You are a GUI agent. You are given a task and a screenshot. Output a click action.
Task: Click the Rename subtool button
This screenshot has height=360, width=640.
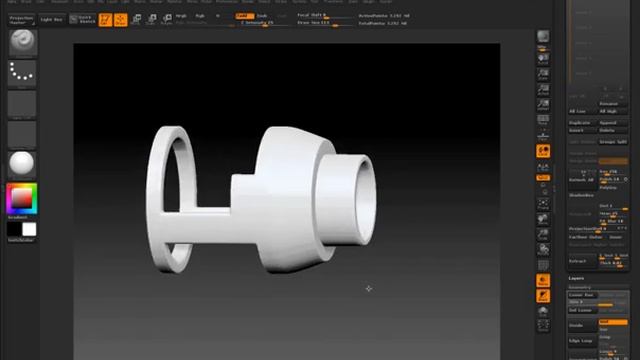(x=613, y=104)
